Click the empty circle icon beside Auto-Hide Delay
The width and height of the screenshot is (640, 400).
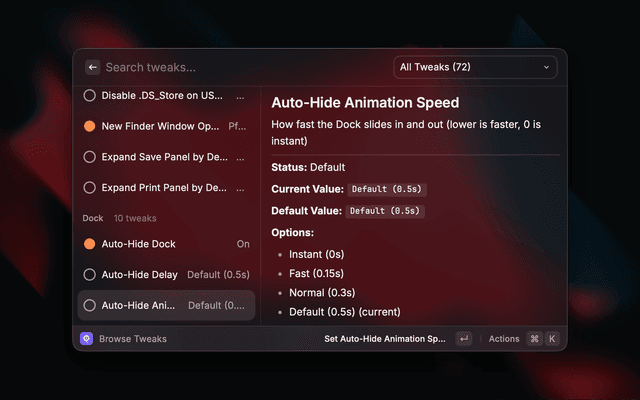(x=89, y=275)
